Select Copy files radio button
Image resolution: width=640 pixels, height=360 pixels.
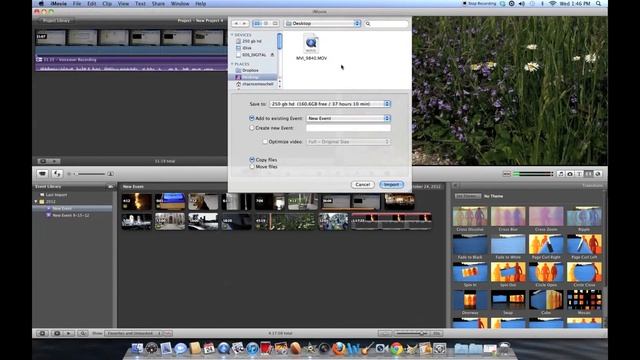tap(252, 160)
